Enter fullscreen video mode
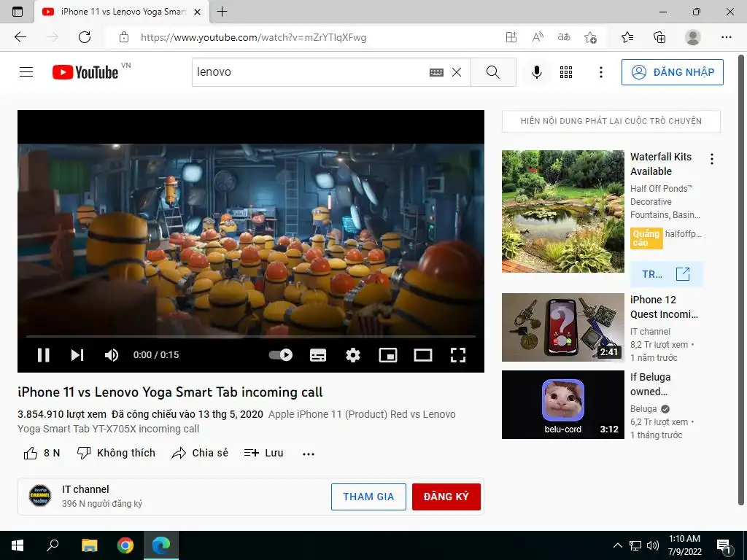This screenshot has width=747, height=560. pyautogui.click(x=458, y=355)
